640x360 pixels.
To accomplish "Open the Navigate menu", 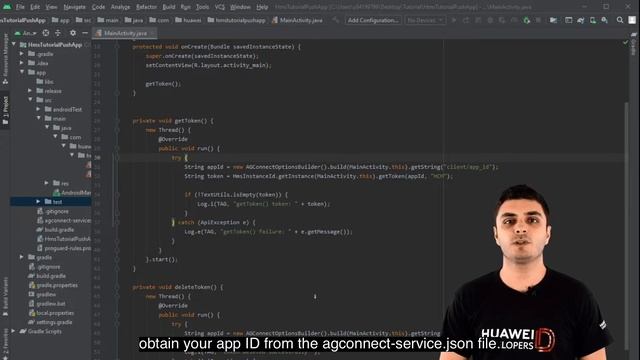I will tap(75, 7).
